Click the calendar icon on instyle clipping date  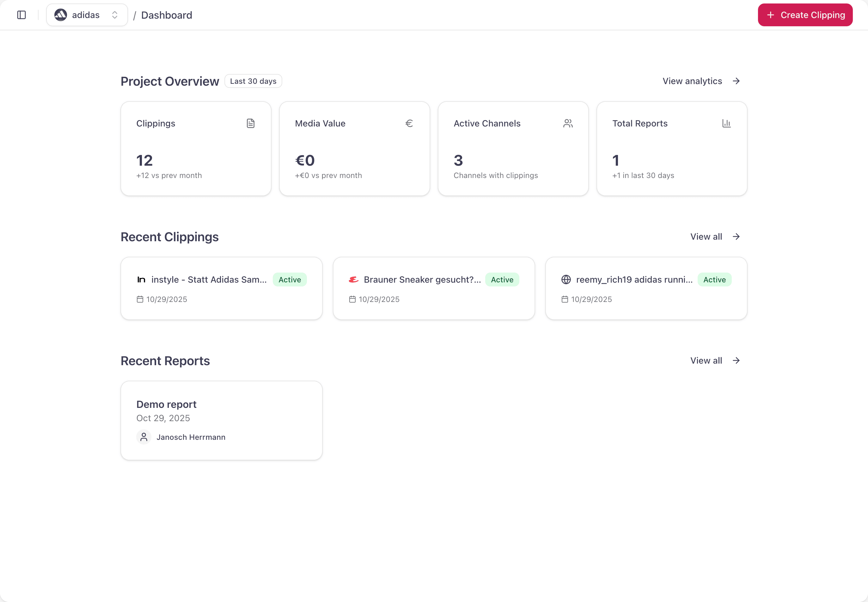(139, 299)
